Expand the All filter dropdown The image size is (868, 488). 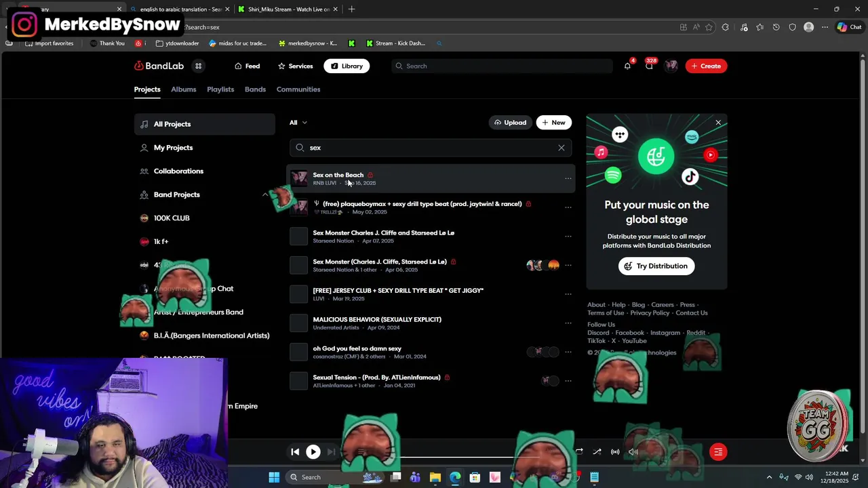pyautogui.click(x=298, y=123)
